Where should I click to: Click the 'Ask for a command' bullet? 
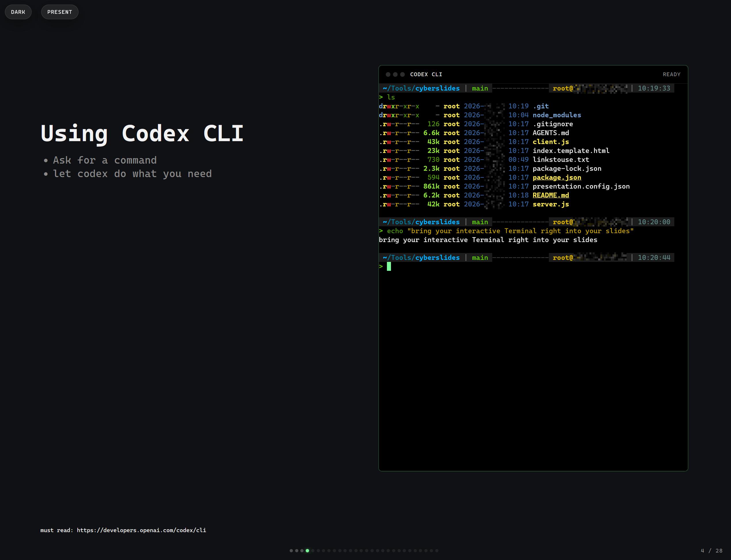105,160
